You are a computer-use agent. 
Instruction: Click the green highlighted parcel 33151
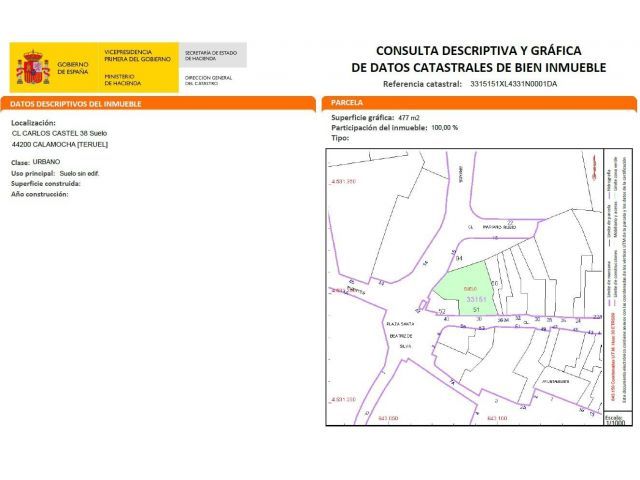click(x=465, y=289)
